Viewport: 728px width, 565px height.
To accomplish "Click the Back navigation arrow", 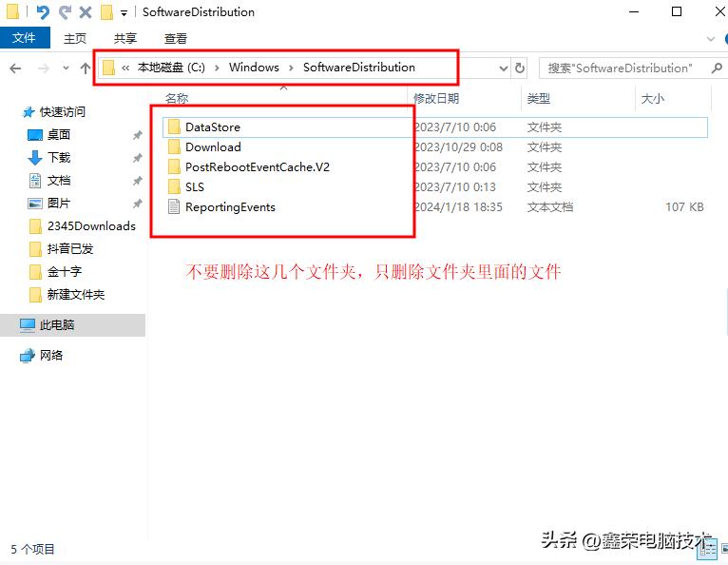I will [x=15, y=68].
